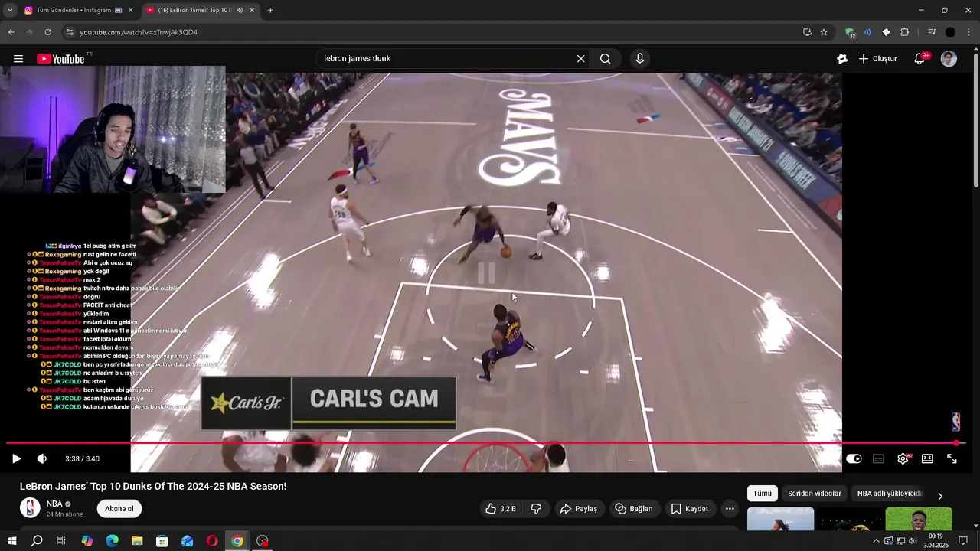Image resolution: width=980 pixels, height=551 pixels.
Task: Open the player settings gear
Action: point(903,458)
